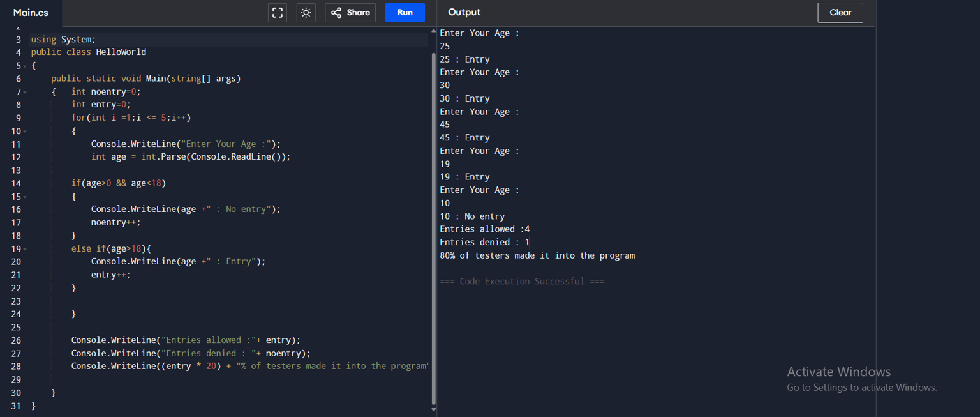Click 'Code Execution Successful' message

click(522, 282)
